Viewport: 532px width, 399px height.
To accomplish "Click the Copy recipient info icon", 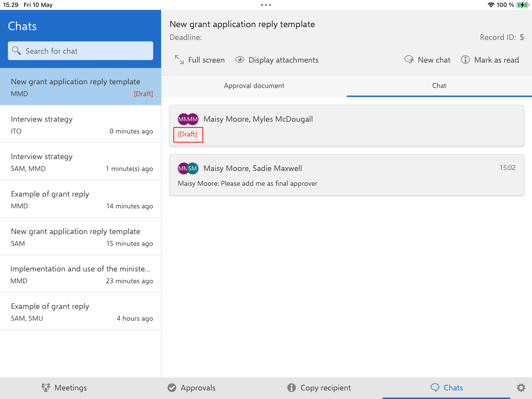I will 291,388.
